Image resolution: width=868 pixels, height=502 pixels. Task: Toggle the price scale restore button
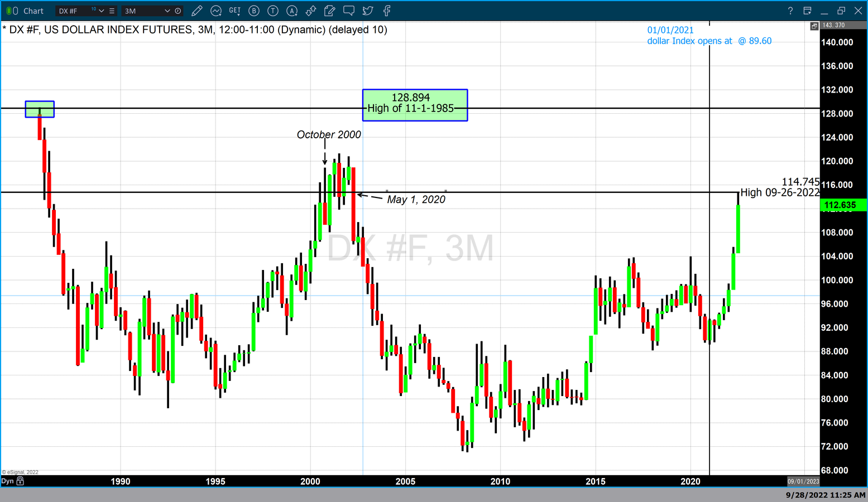814,26
